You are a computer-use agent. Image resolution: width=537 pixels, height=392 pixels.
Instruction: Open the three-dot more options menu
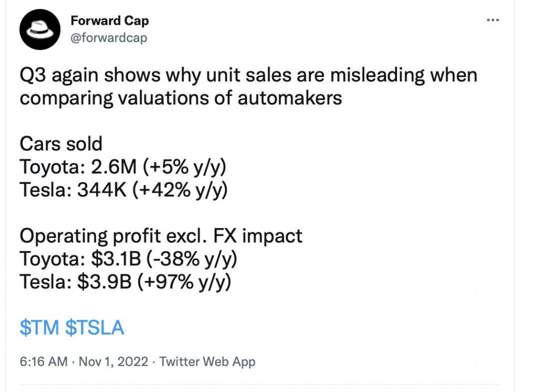[x=493, y=20]
